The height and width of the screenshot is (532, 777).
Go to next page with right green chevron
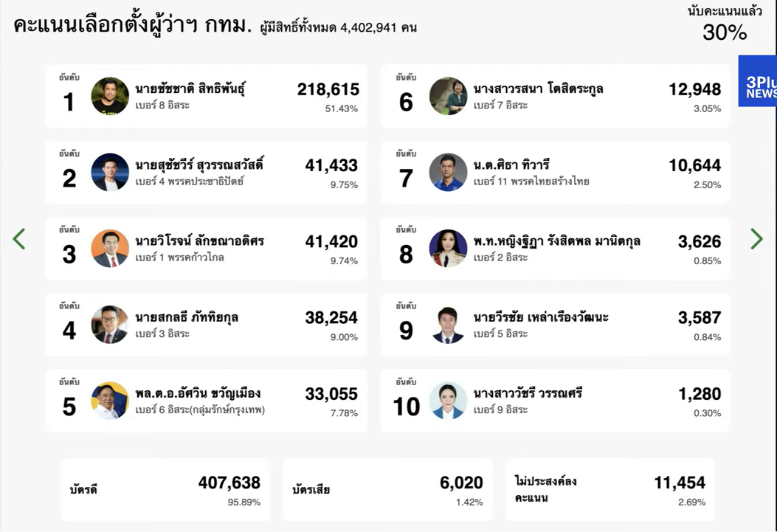click(756, 239)
